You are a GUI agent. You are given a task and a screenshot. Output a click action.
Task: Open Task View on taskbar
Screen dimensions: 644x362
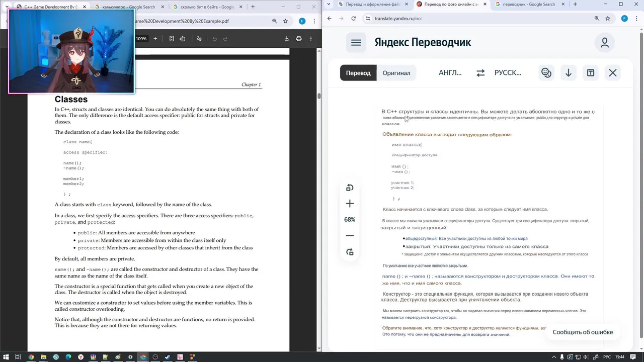coord(18,357)
